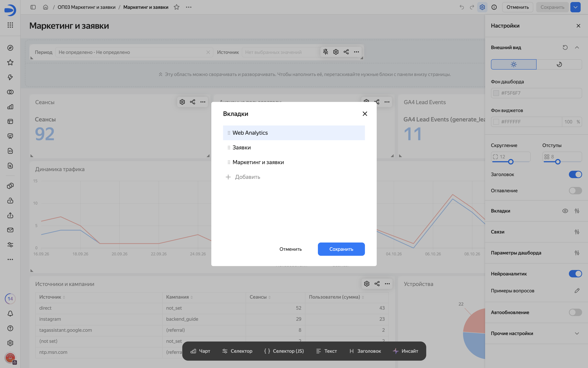Close the Вкладки dialog
This screenshot has width=588, height=368.
[x=365, y=114]
